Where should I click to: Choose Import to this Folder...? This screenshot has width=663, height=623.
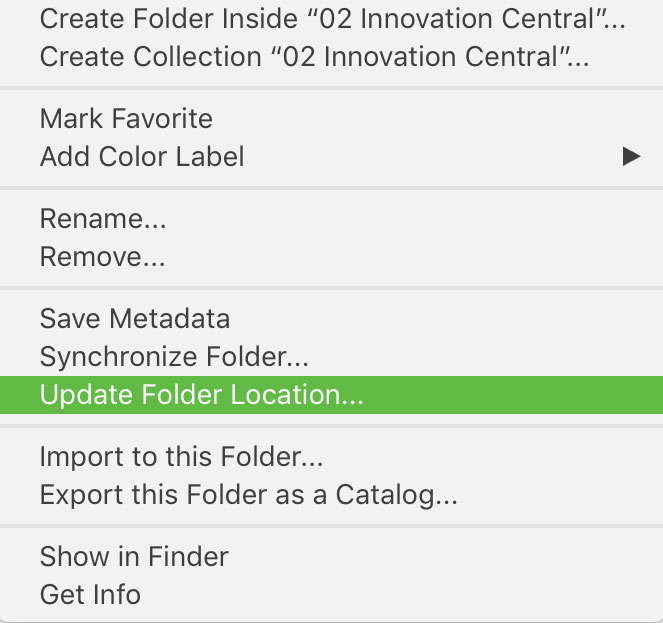[332, 457]
